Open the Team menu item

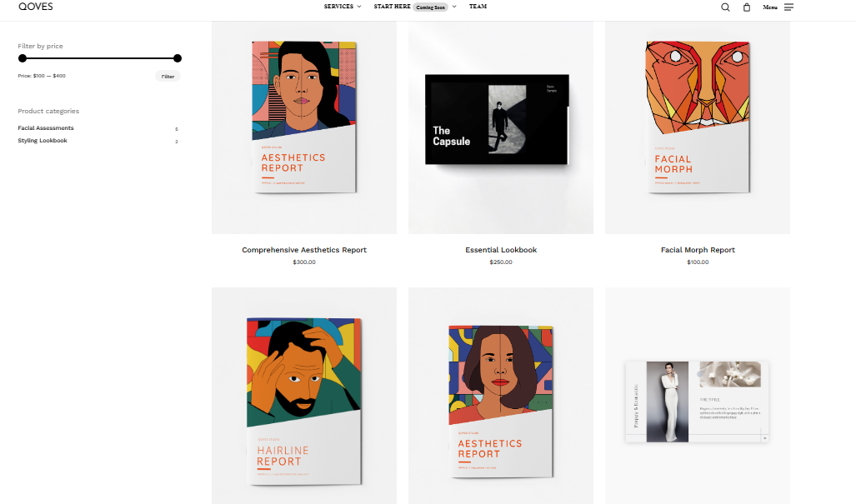point(478,7)
